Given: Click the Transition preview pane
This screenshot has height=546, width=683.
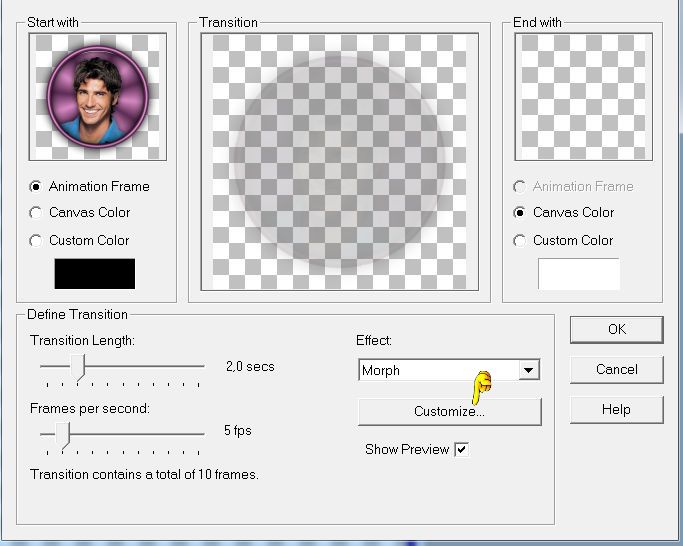Looking at the screenshot, I should tap(340, 162).
